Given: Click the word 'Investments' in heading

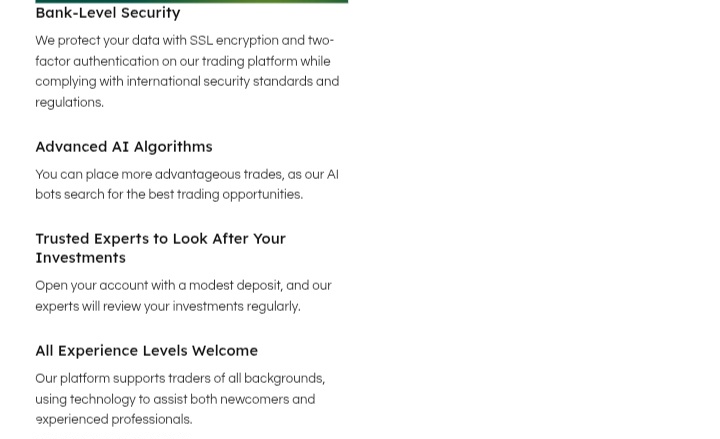Looking at the screenshot, I should (x=80, y=258).
